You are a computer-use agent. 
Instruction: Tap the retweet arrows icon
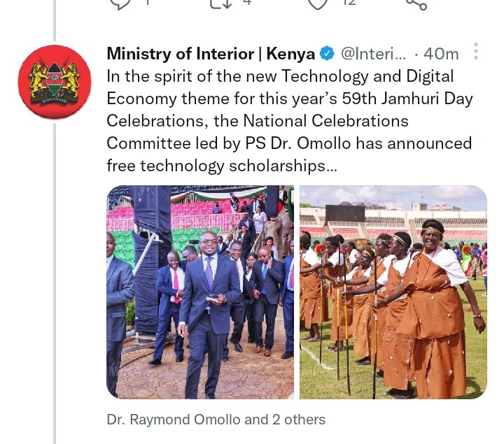pos(220,3)
